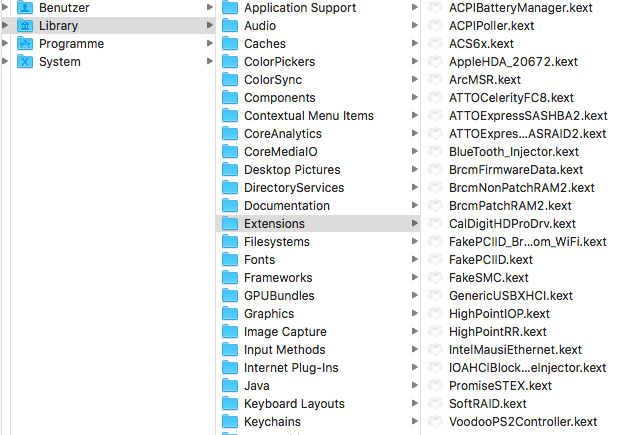Expand the Library row chevron
The width and height of the screenshot is (617, 435).
pos(209,25)
